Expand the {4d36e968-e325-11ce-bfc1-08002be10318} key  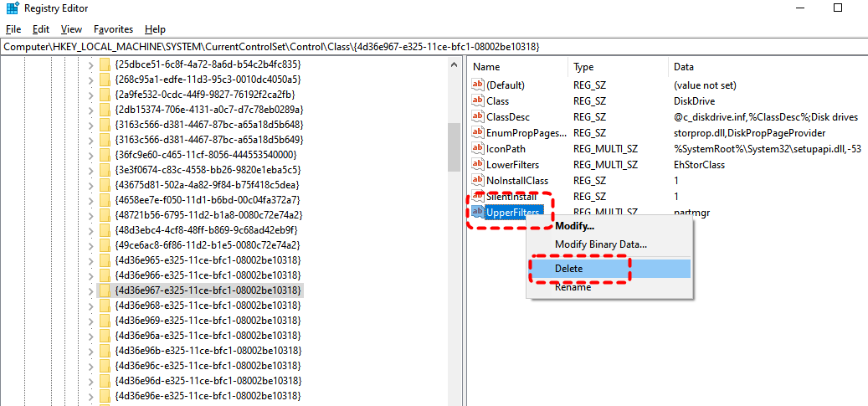coord(90,306)
